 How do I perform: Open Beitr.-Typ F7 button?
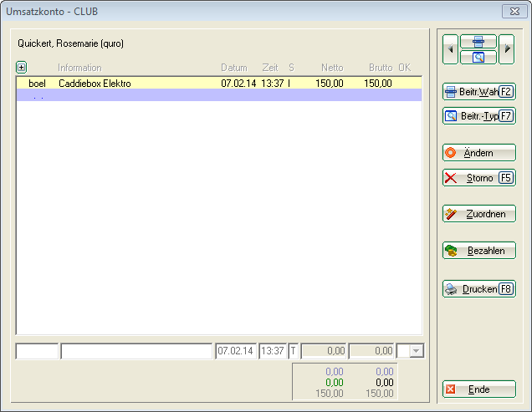pos(479,116)
